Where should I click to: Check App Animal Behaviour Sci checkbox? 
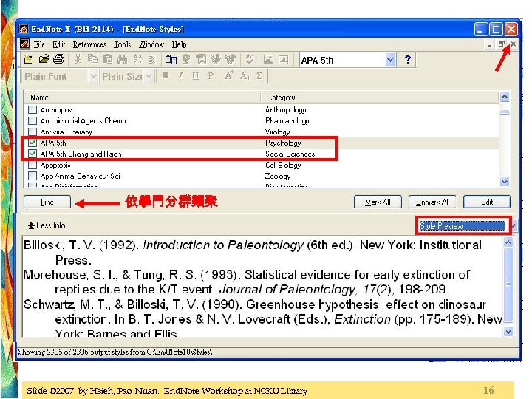(x=33, y=176)
